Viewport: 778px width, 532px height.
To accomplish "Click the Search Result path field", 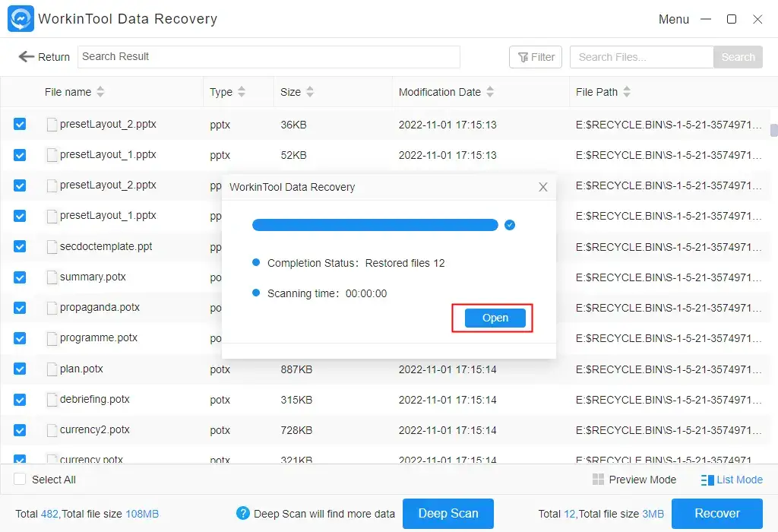I will click(x=268, y=57).
